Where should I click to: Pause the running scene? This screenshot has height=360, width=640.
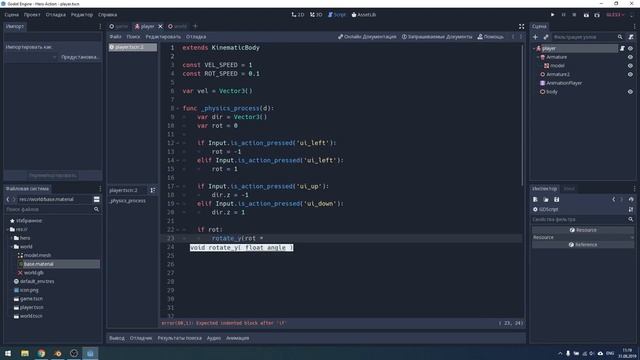564,15
